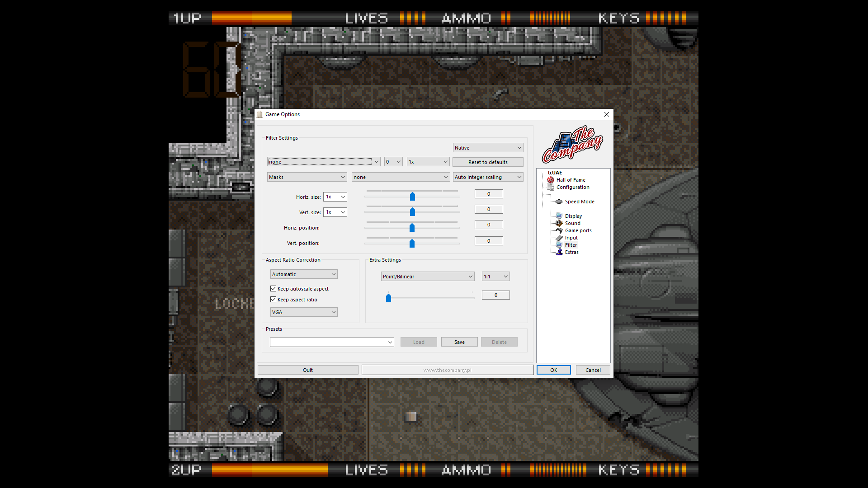Open the Display monitor icon
868x488 pixels.
coord(559,216)
